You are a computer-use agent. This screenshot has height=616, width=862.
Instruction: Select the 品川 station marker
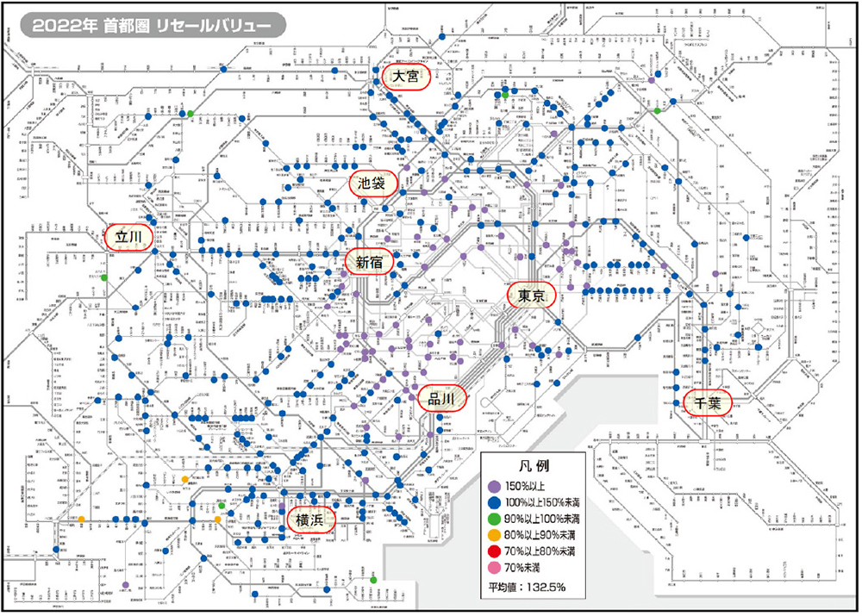(442, 398)
